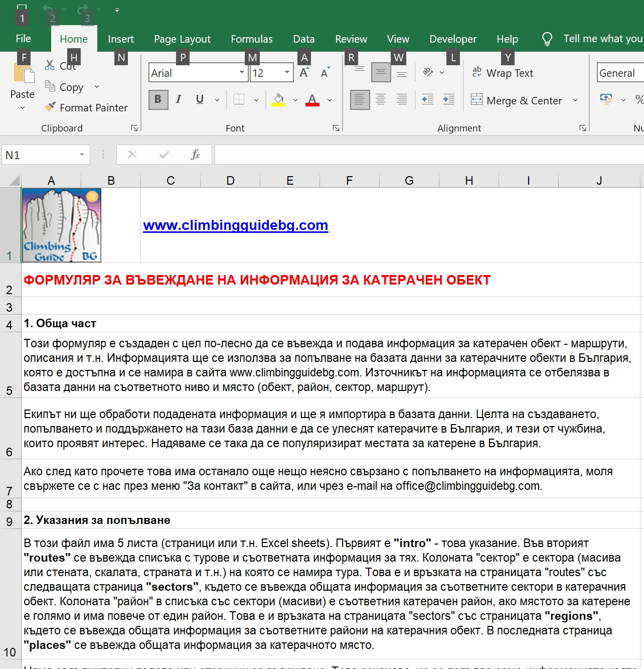This screenshot has width=644, height=669.
Task: Toggle Bold formatting
Action: [158, 99]
